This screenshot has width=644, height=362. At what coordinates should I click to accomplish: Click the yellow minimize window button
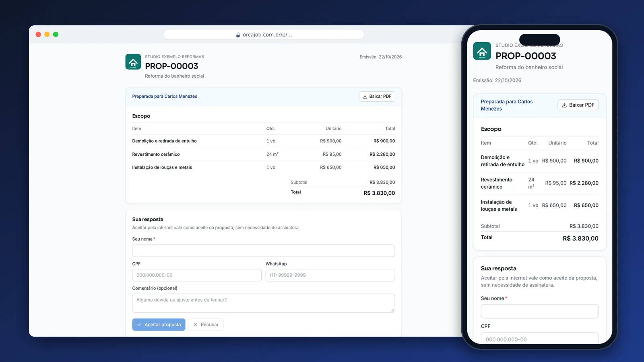click(47, 35)
